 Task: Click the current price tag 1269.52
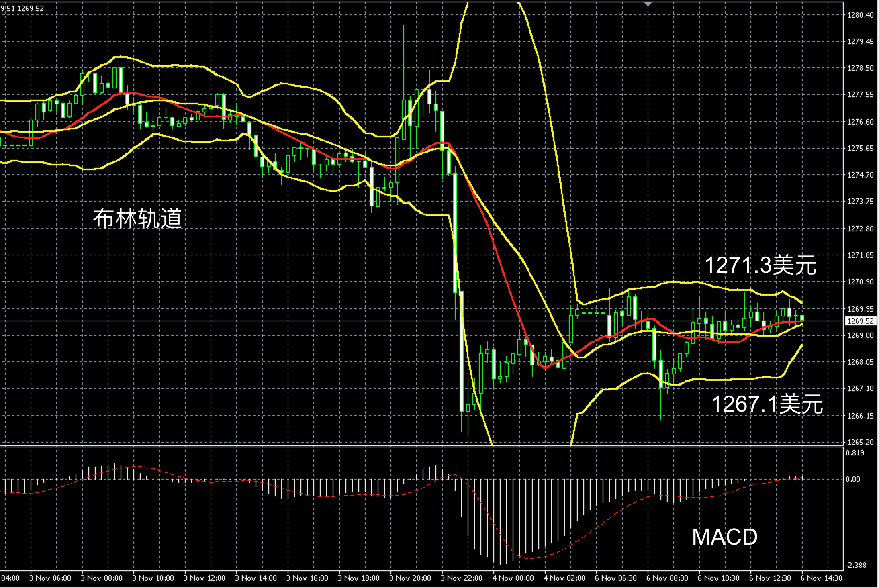click(861, 321)
